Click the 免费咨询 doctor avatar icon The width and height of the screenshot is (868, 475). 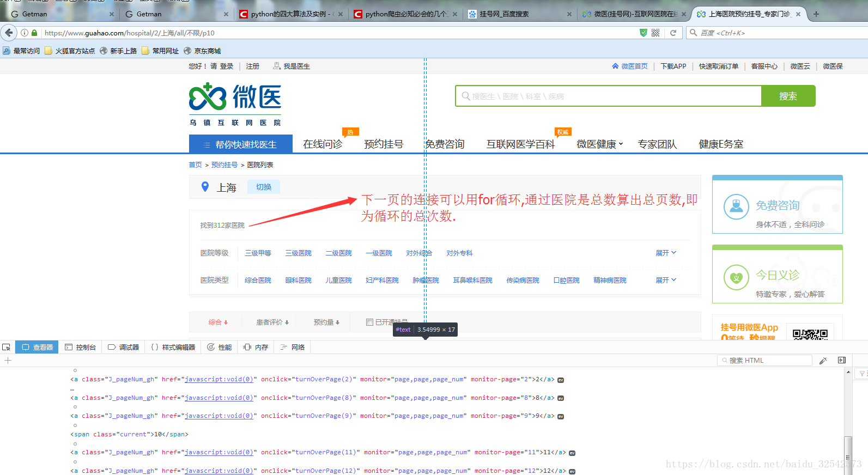(x=736, y=207)
